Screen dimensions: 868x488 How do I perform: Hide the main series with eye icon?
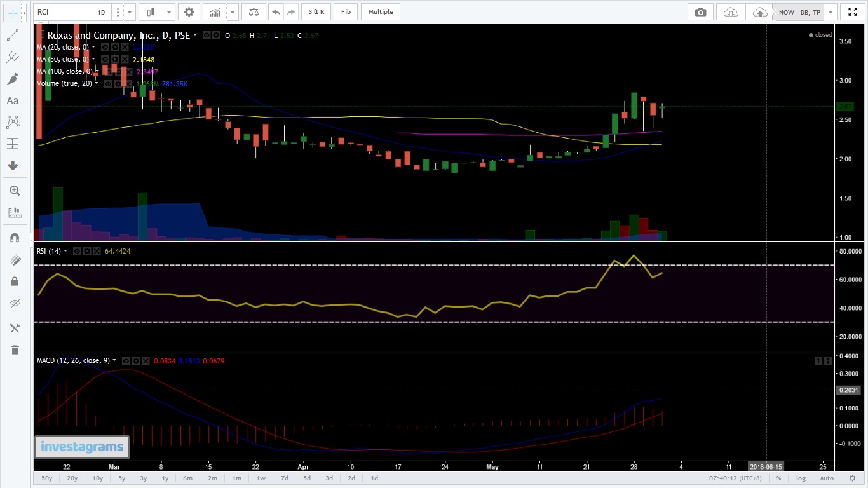(207, 36)
